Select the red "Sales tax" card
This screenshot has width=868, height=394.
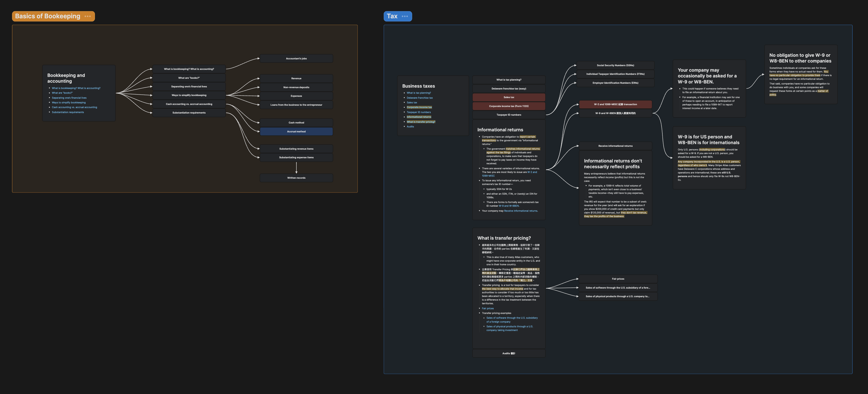(509, 97)
